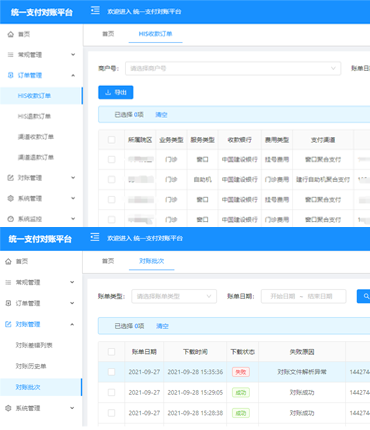This screenshot has height=430, width=370.
Task: Click the 支付渠道 column header
Action: [323, 140]
